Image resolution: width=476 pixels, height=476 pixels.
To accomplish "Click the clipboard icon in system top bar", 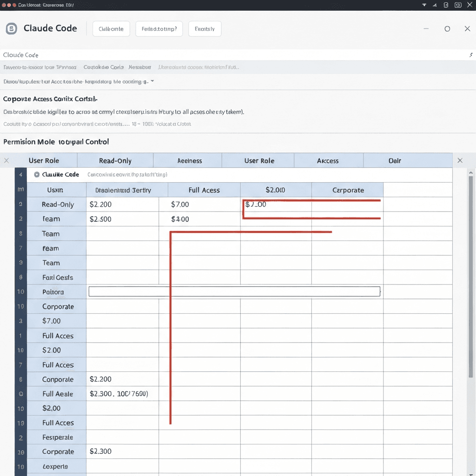I will (x=446, y=5).
